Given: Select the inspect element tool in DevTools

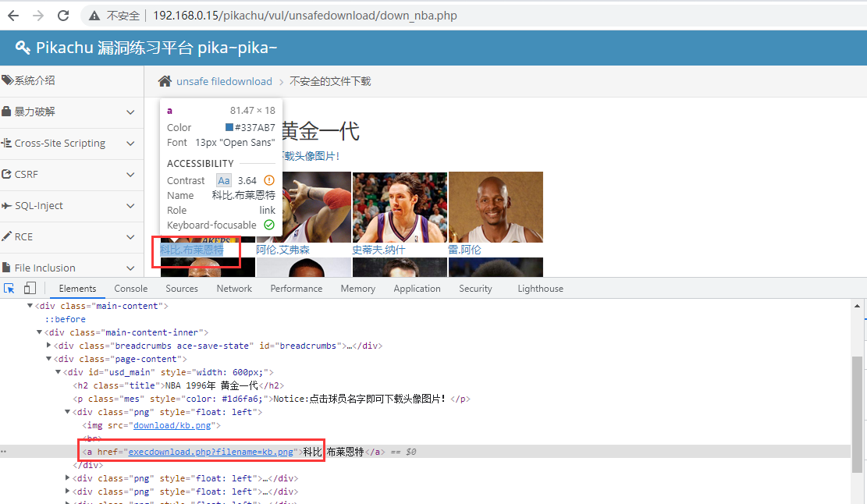Looking at the screenshot, I should click(9, 288).
